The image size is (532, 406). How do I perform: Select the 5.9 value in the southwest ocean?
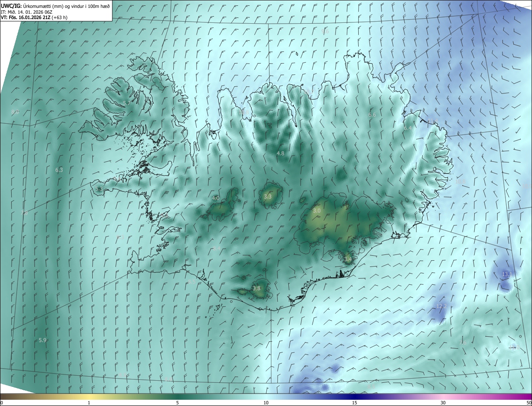(x=42, y=340)
